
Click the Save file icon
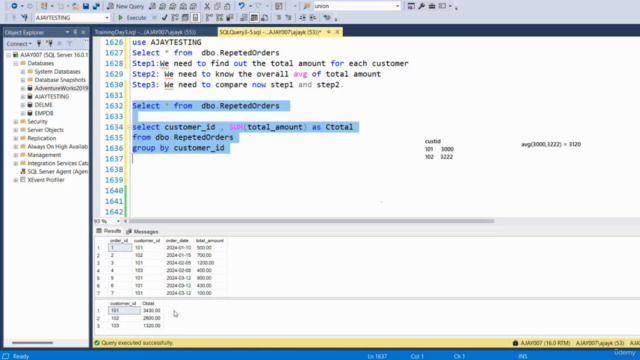[x=86, y=6]
